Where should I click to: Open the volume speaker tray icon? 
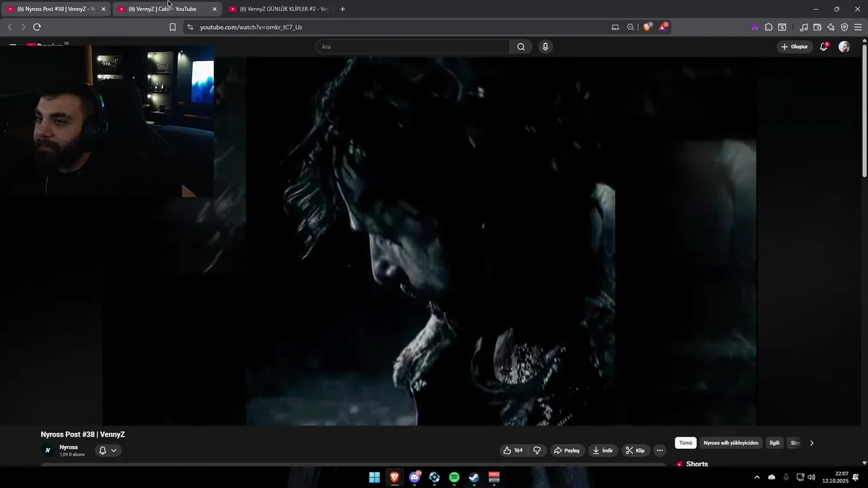tap(812, 477)
